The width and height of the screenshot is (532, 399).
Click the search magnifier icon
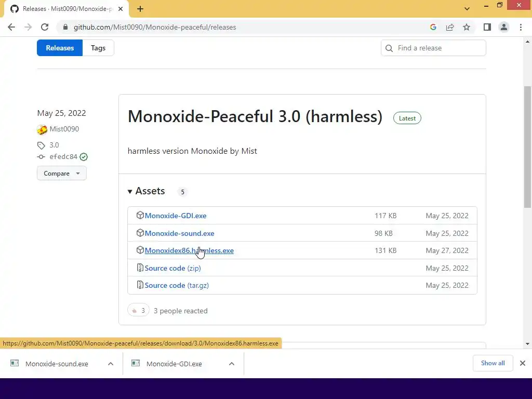coord(389,48)
